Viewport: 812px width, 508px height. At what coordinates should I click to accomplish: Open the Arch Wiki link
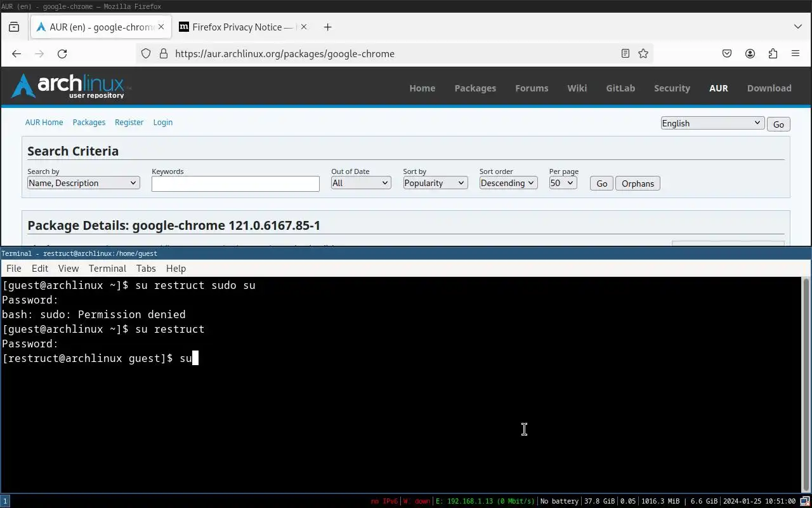577,88
